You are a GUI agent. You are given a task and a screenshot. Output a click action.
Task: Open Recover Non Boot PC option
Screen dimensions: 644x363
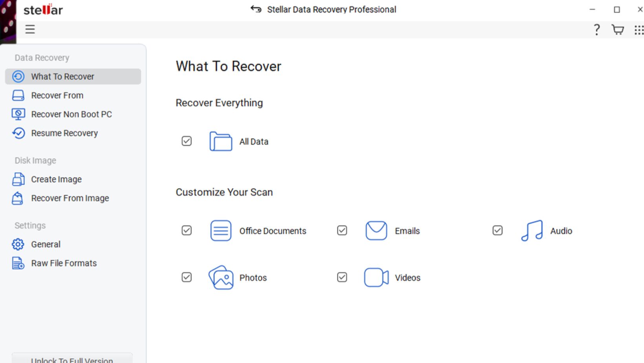coord(73,114)
